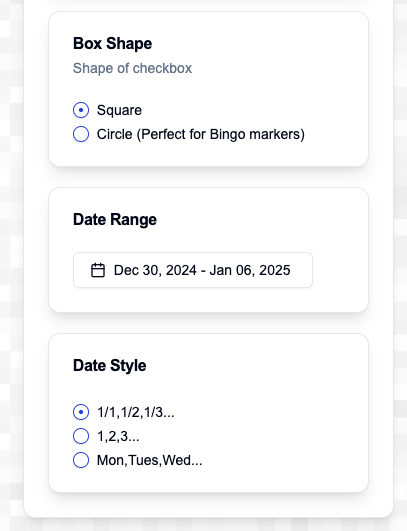Viewport: 407px width, 531px height.
Task: Click the 'Shape of checkbox' description text
Action: (132, 68)
